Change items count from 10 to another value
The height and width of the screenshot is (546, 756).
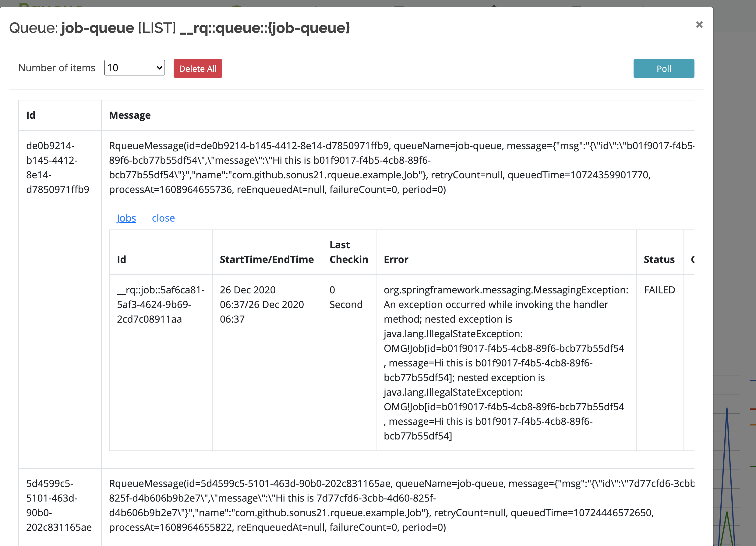[x=134, y=68]
